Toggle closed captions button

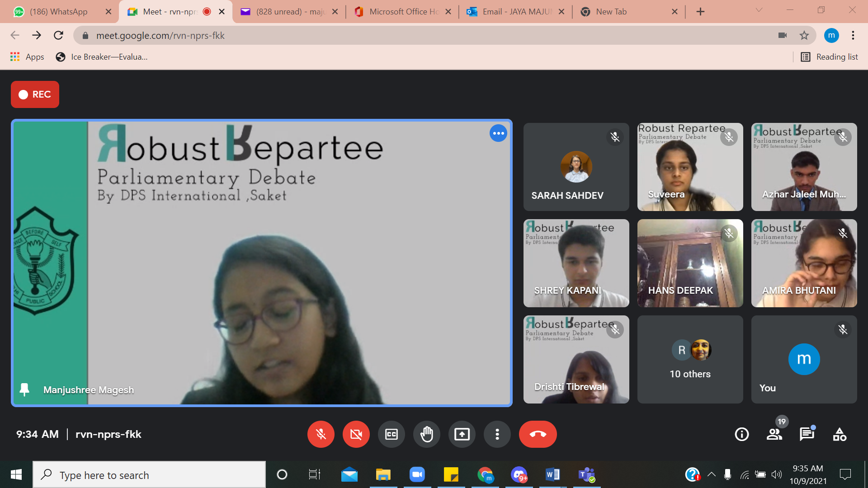pyautogui.click(x=391, y=434)
